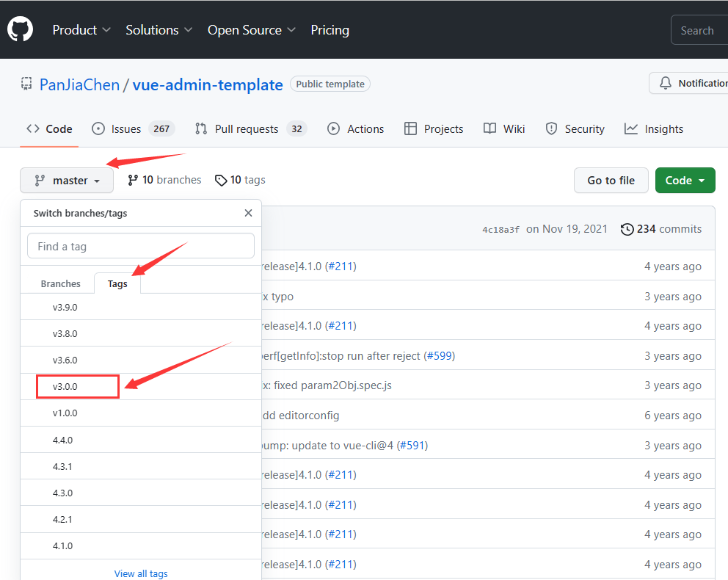This screenshot has height=580, width=728.
Task: Open the add editorconfig commit message
Action: coord(300,415)
